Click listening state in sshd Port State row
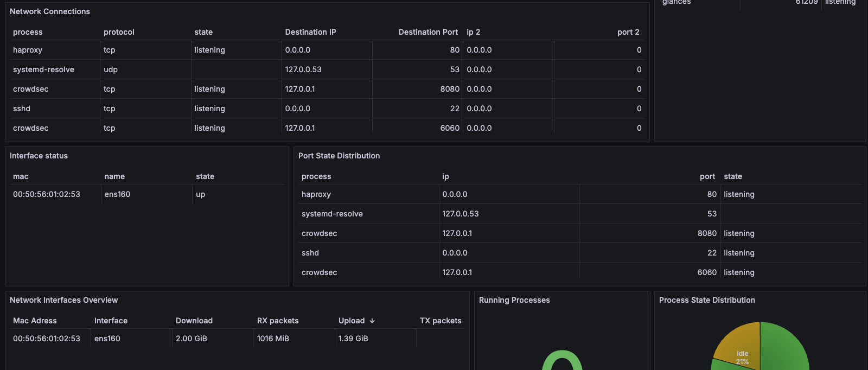This screenshot has height=370, width=868. coord(739,253)
